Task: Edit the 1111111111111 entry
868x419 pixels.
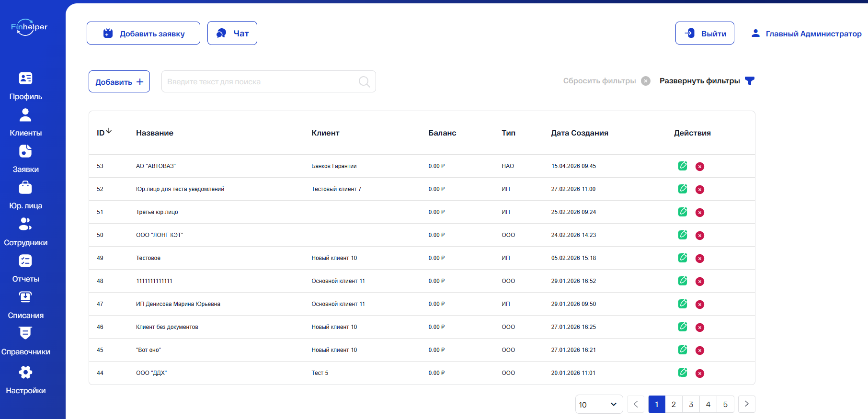Action: pos(683,281)
